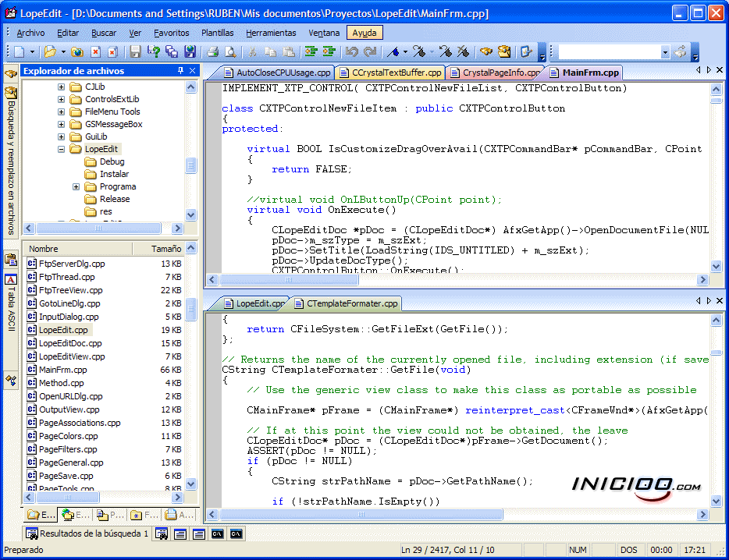Click the first C:\ console output icon
Screen dimensions: 729x560
218,534
